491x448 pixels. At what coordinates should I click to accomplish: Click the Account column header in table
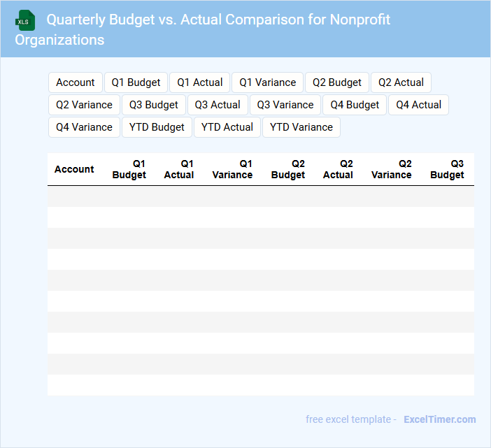tap(74, 169)
